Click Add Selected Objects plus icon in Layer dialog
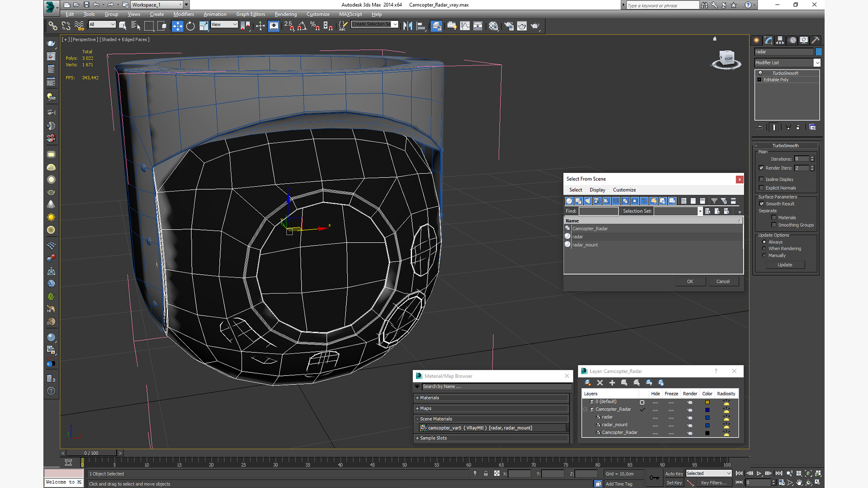868x488 pixels. pos(612,383)
